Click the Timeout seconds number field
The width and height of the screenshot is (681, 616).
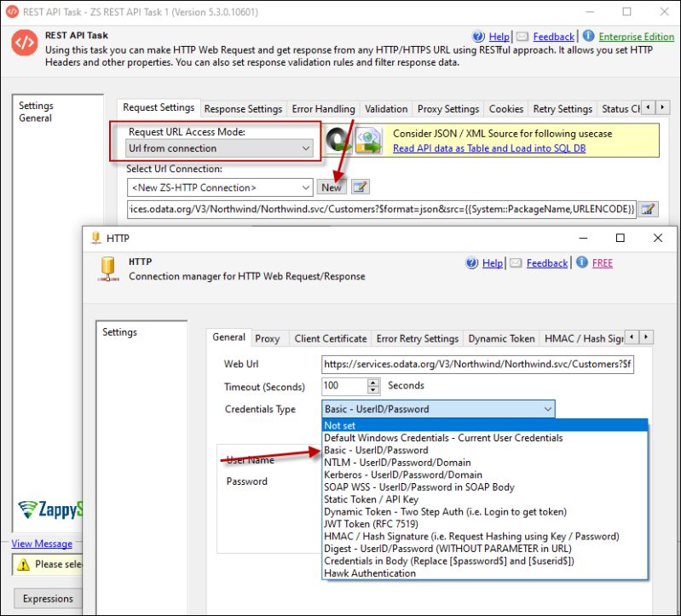tap(345, 386)
